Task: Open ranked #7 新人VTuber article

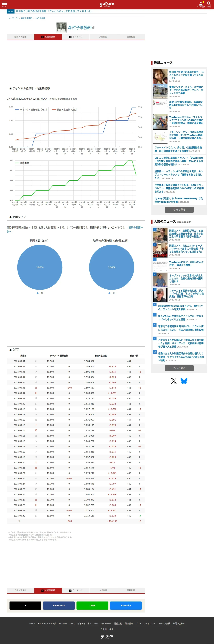Action: tap(180, 318)
